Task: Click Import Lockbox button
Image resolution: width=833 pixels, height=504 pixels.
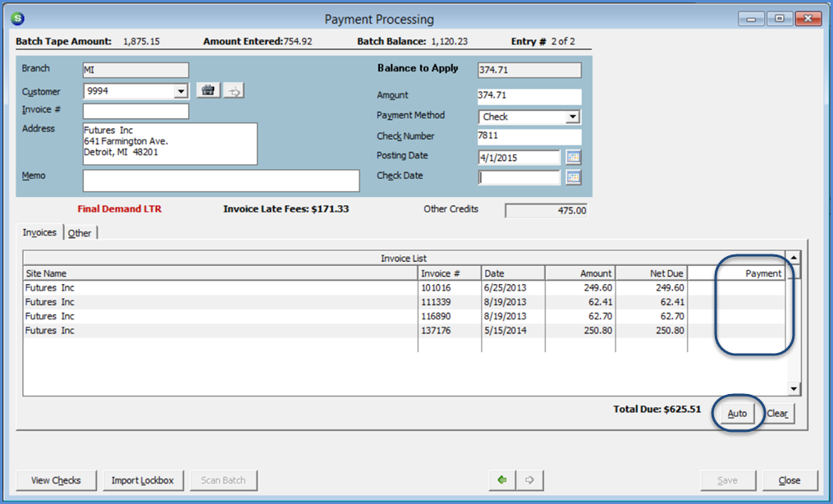Action: pyautogui.click(x=143, y=480)
